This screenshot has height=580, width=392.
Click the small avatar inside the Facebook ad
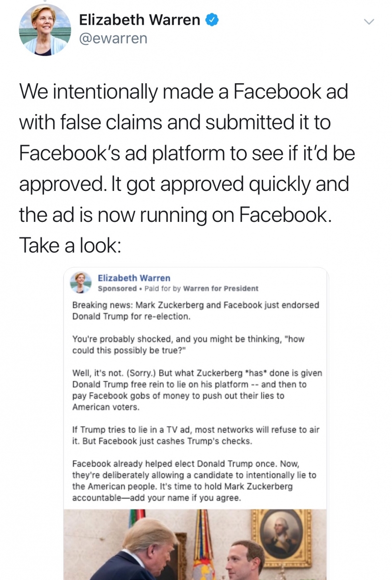pos(81,282)
